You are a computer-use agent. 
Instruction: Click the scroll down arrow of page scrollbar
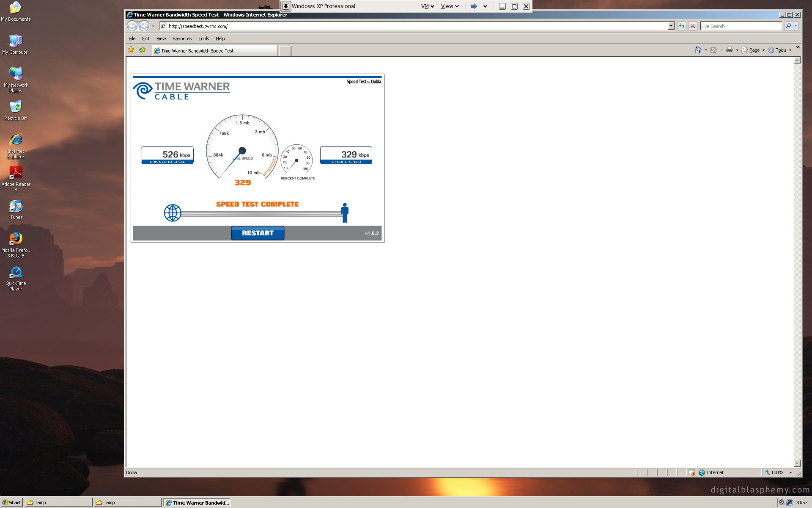click(797, 464)
